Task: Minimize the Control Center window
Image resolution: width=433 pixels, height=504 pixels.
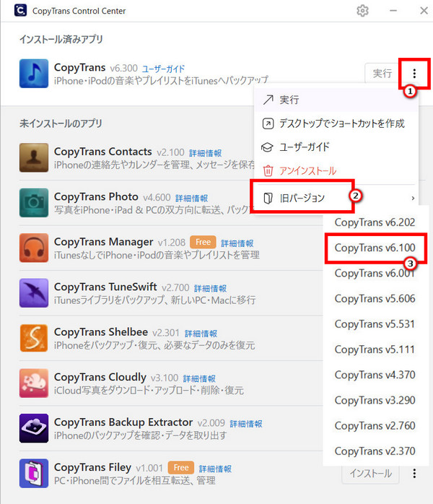Action: [x=393, y=11]
